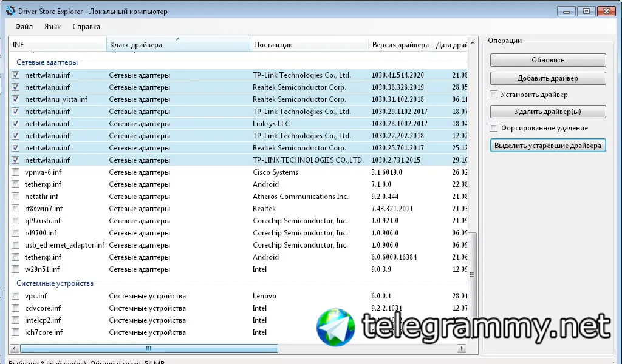Collapse the Системные устройства group header

[55, 283]
